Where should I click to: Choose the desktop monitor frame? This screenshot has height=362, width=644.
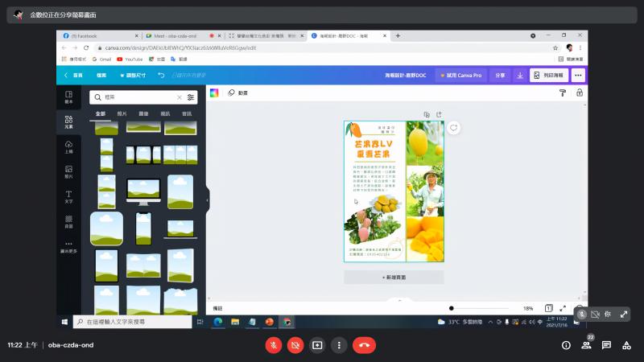(143, 191)
